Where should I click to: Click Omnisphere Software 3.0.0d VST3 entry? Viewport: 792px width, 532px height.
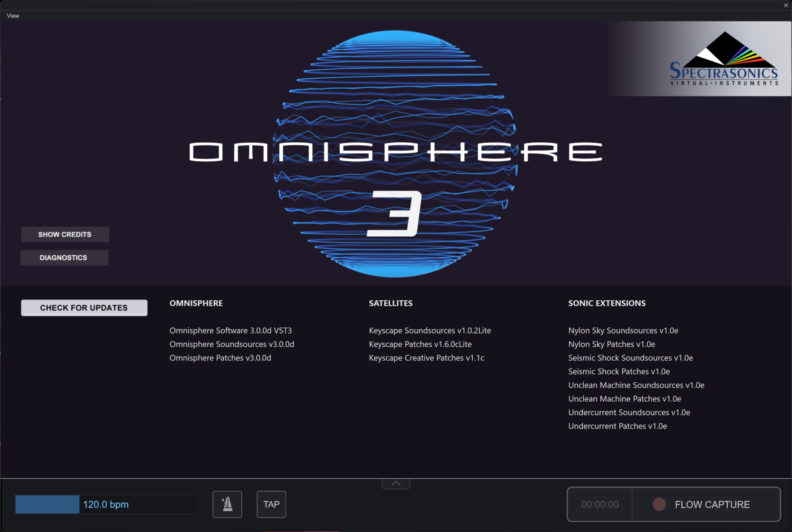(231, 330)
